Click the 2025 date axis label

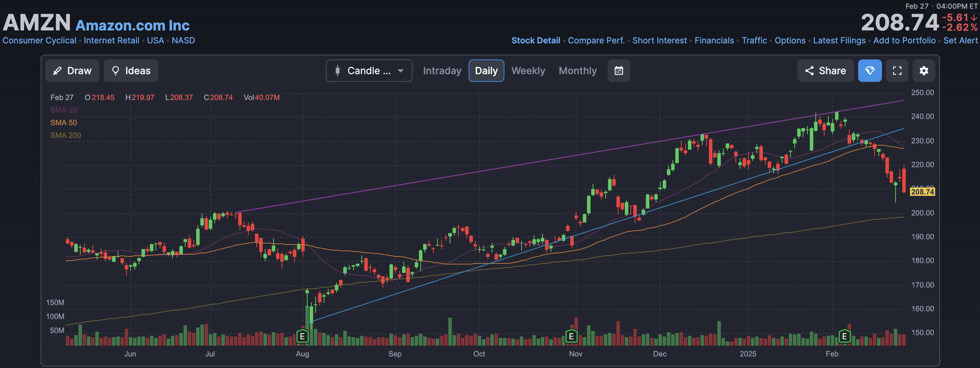pyautogui.click(x=747, y=354)
